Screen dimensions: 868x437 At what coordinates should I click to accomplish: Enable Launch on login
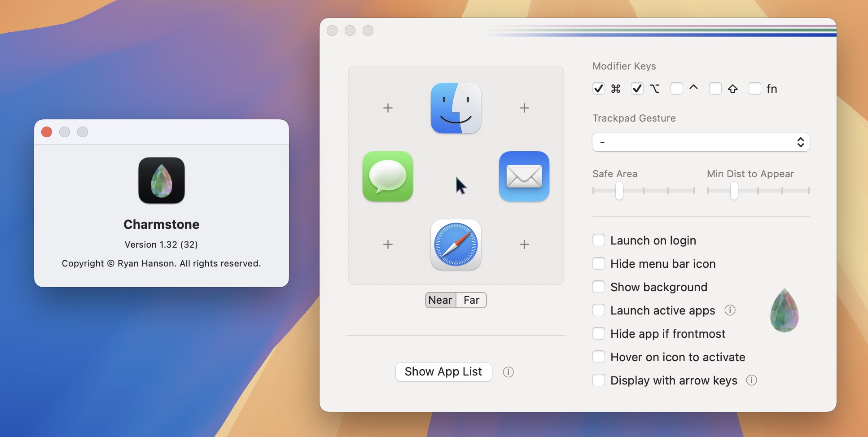click(599, 240)
